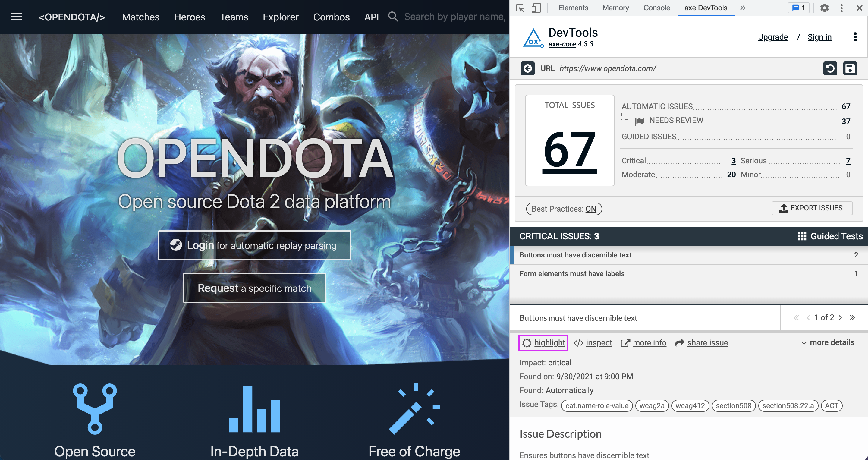Viewport: 868px width, 460px height.
Task: Click the player name search field
Action: click(455, 17)
